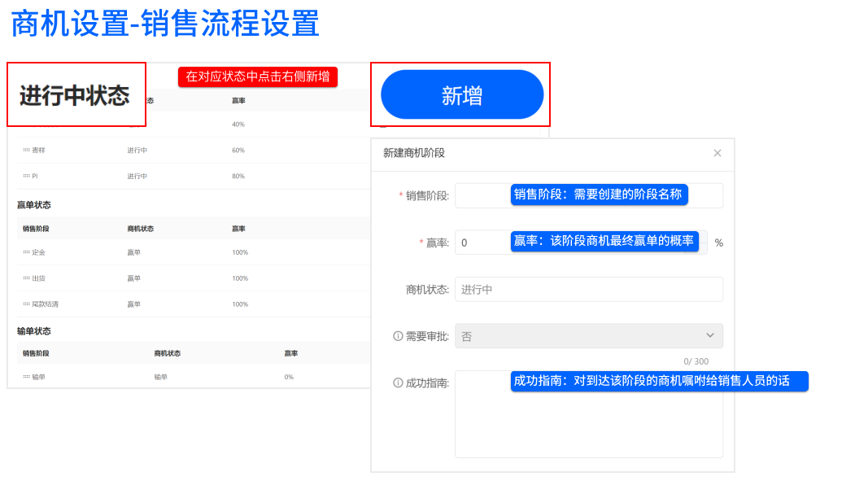Open the 需要审批 dropdown showing 否
868x481 pixels.
(589, 336)
